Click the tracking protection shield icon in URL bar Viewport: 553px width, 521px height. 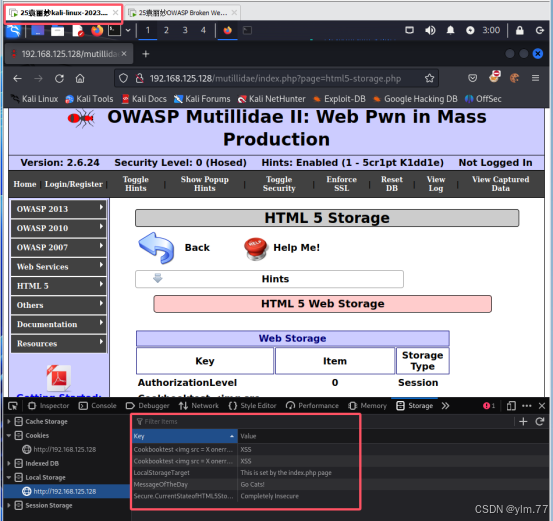123,78
